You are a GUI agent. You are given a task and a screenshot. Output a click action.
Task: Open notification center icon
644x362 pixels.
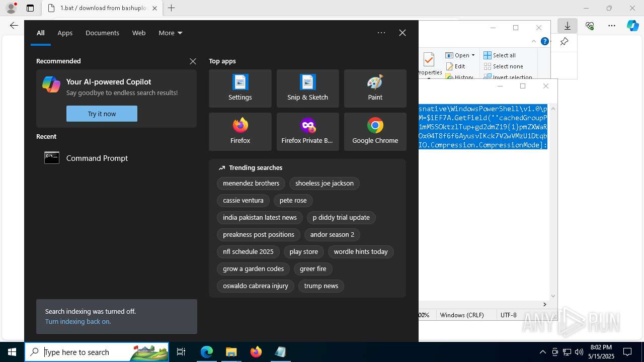click(x=627, y=352)
